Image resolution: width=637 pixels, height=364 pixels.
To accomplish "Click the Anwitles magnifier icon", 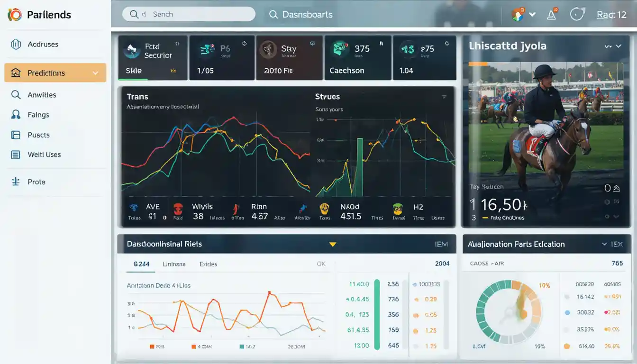I will click(16, 95).
